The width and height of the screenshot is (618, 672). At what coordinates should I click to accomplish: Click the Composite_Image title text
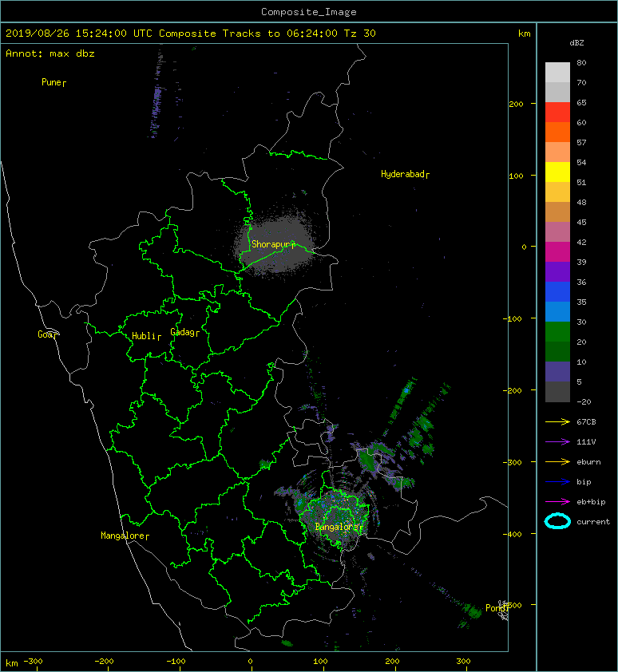[309, 12]
